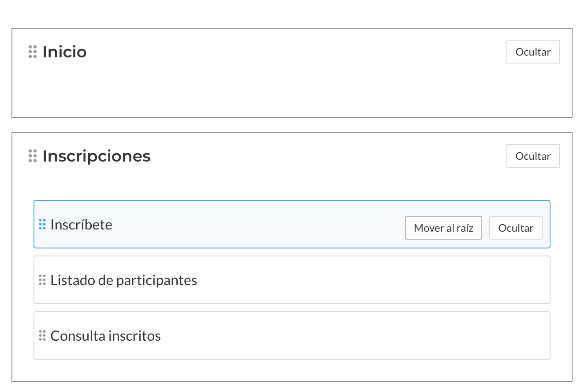Click blank right side of Consulta inscritos row
Viewport: 588px width, 391px height.
click(375, 336)
